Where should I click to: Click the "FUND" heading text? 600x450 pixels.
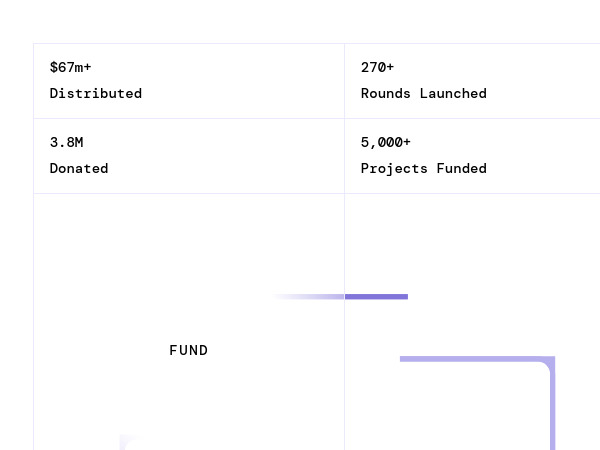tap(189, 350)
